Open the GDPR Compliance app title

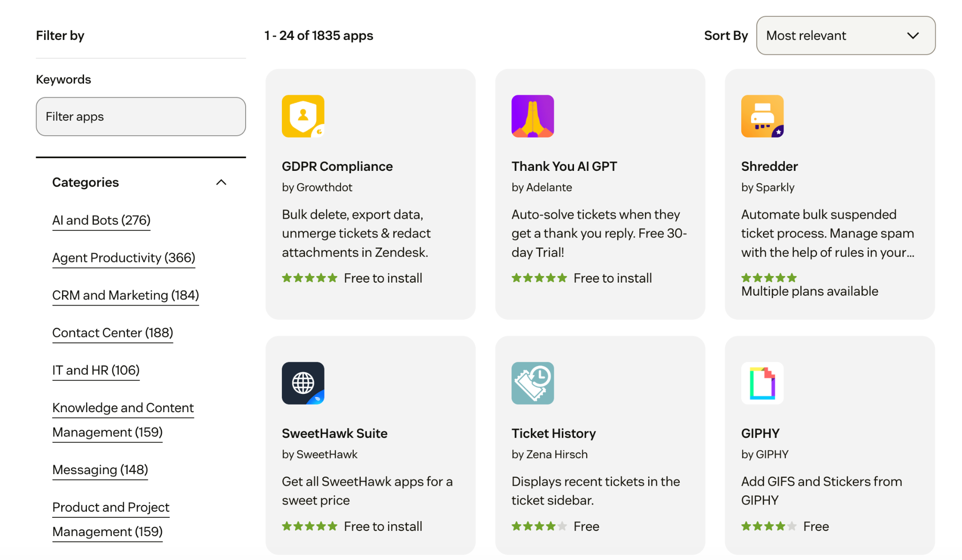coord(337,166)
